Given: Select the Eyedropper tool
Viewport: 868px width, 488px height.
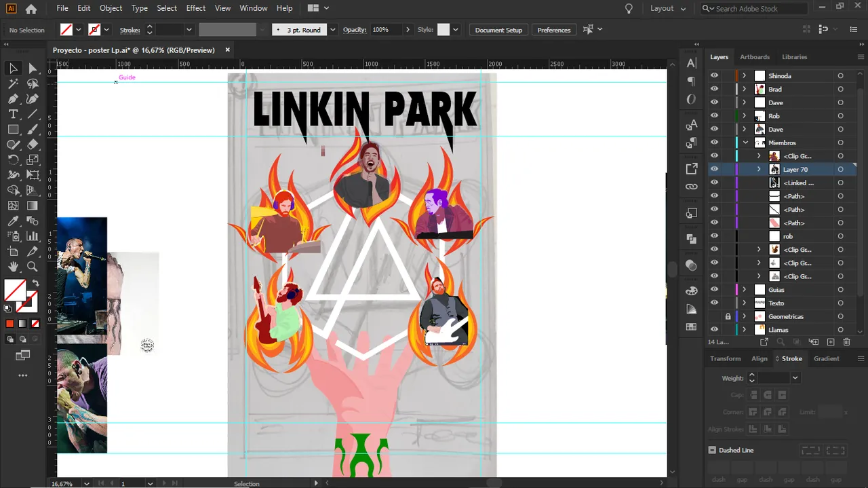Looking at the screenshot, I should [13, 221].
